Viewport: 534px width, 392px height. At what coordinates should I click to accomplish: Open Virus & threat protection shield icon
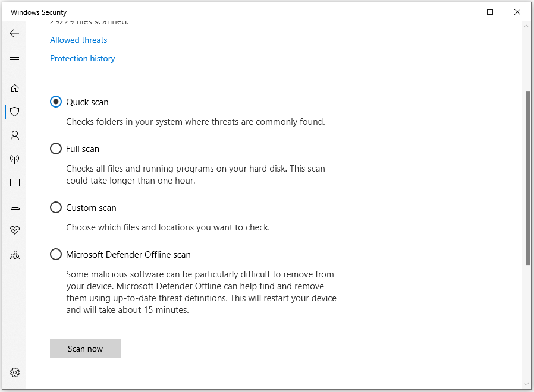(x=15, y=112)
